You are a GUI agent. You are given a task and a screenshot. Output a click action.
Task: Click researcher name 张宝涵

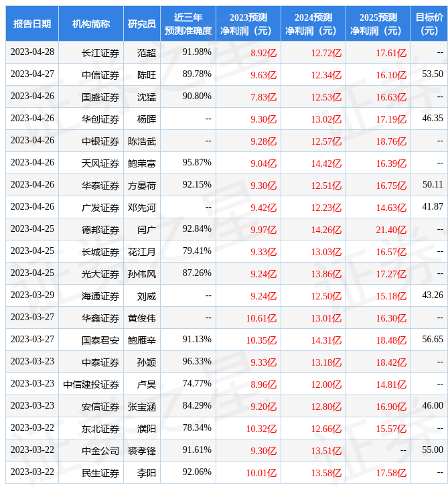142,407
